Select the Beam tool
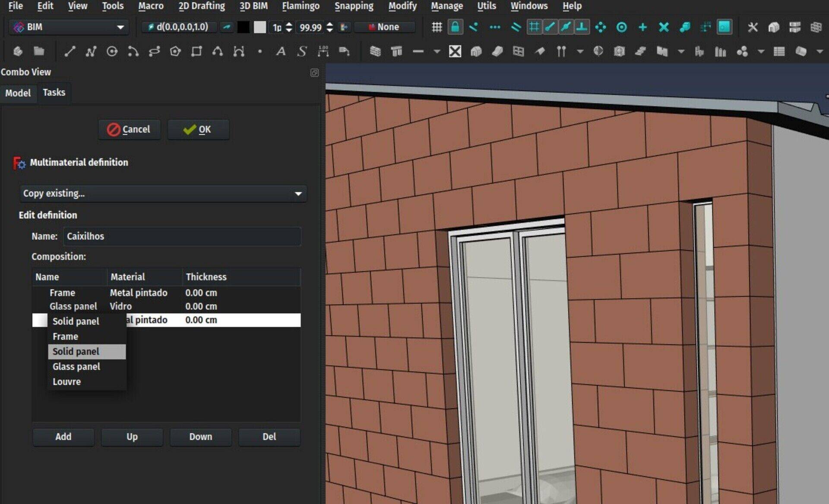829x504 pixels. point(418,52)
